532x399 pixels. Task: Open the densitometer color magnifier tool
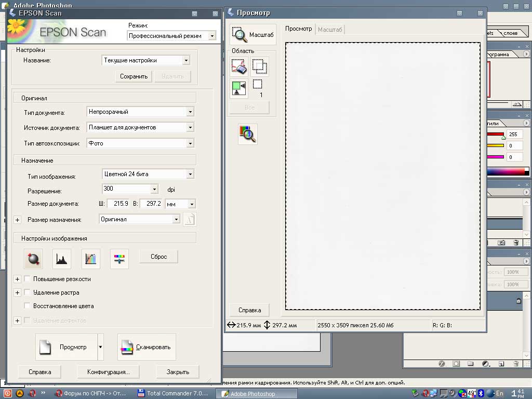(248, 134)
